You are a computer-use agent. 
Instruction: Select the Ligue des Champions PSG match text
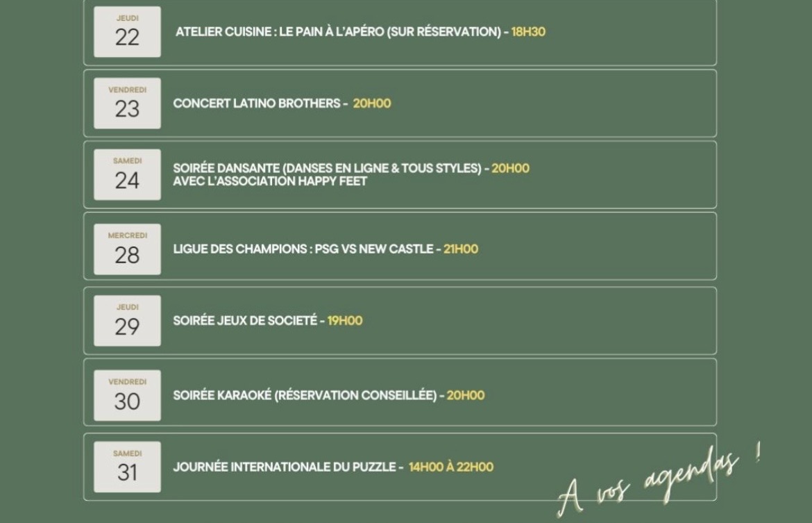click(x=303, y=249)
